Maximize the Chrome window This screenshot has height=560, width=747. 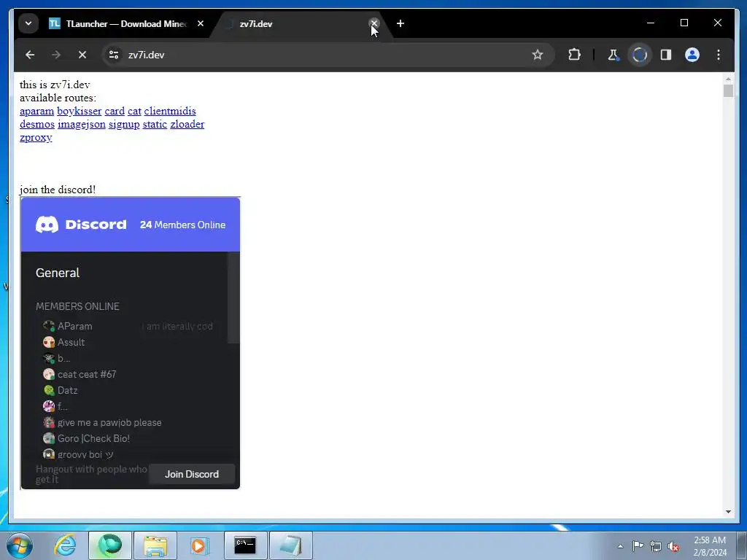tap(684, 23)
